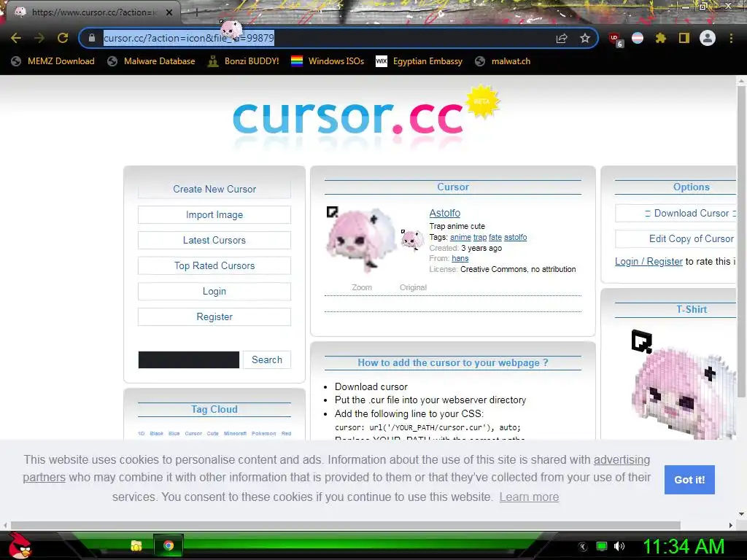Click the share page icon in address bar
Screen dimensions: 747x560
tap(562, 38)
